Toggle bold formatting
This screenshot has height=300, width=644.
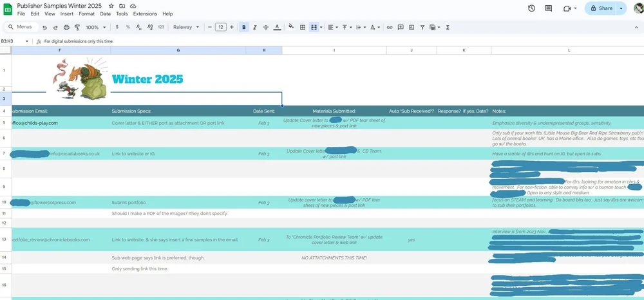[x=244, y=27]
